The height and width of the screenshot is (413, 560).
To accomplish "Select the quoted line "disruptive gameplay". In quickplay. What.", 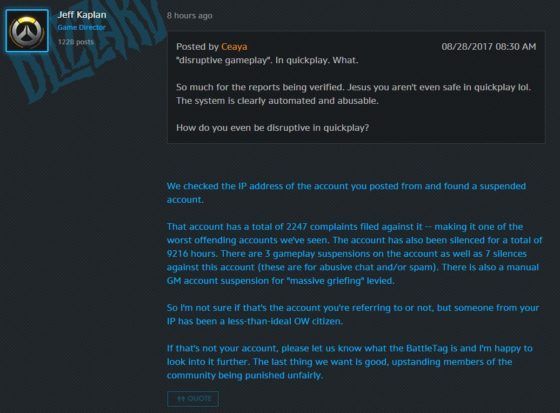I will (x=267, y=60).
